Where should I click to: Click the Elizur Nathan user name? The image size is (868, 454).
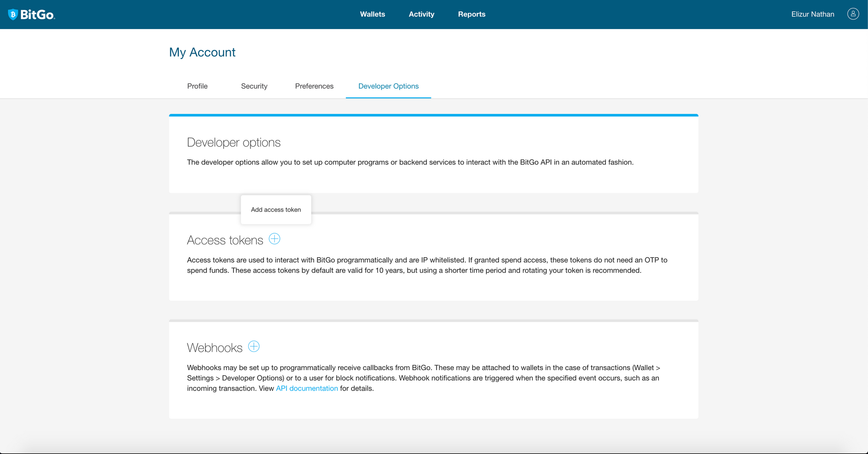click(x=812, y=14)
